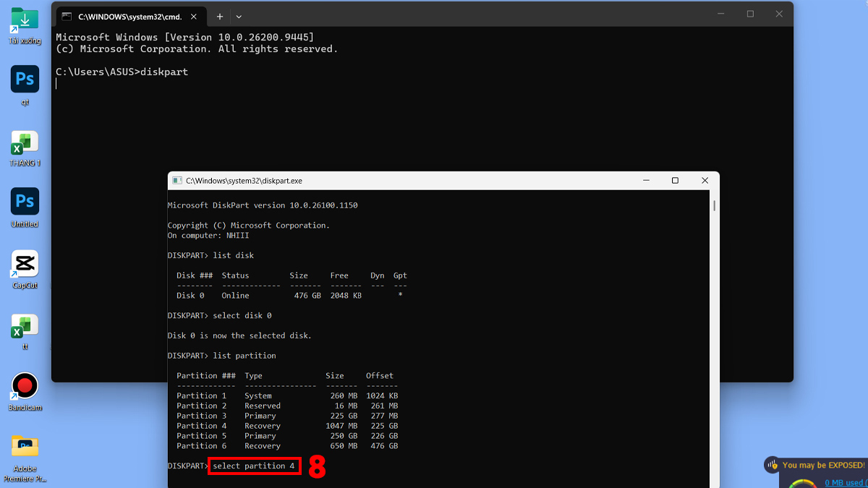868x488 pixels.
Task: Launch the Bandicam recorder shortcut
Action: [x=25, y=390]
